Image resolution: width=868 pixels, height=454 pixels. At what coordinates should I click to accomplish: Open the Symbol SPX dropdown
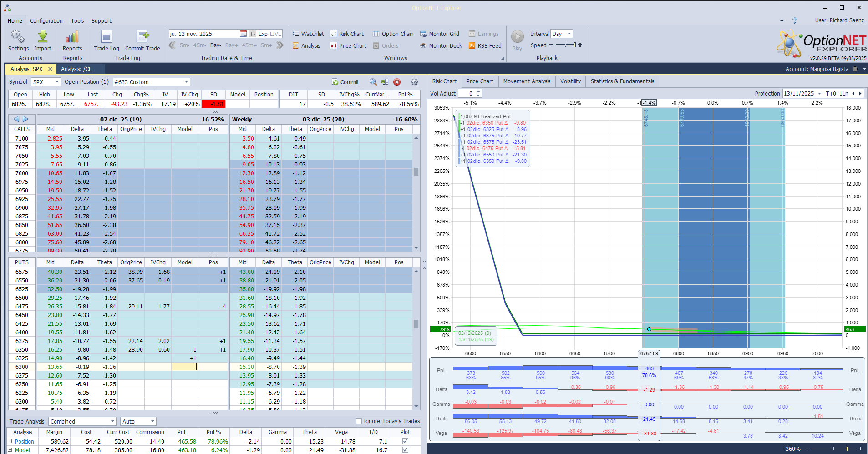pyautogui.click(x=57, y=82)
